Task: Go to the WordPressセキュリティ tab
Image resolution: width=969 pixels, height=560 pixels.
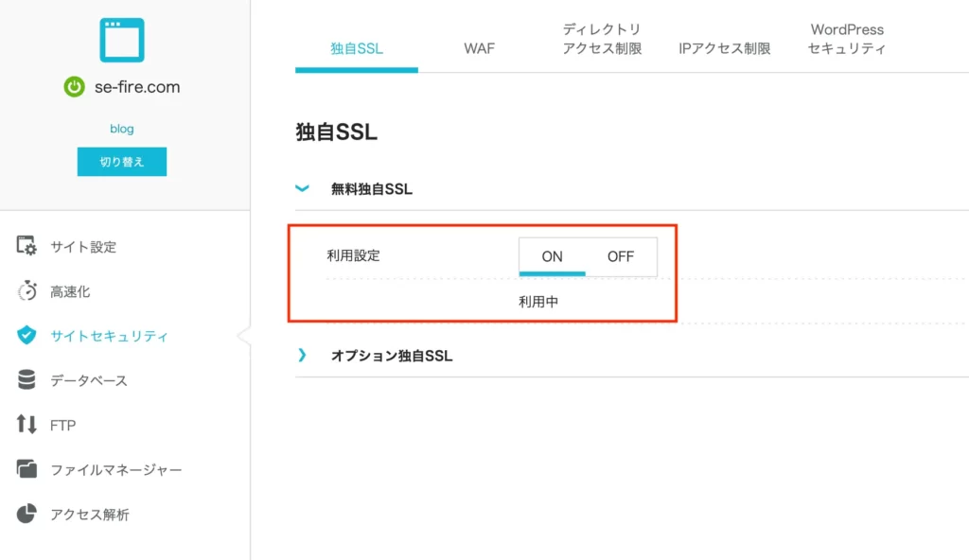Action: click(847, 39)
